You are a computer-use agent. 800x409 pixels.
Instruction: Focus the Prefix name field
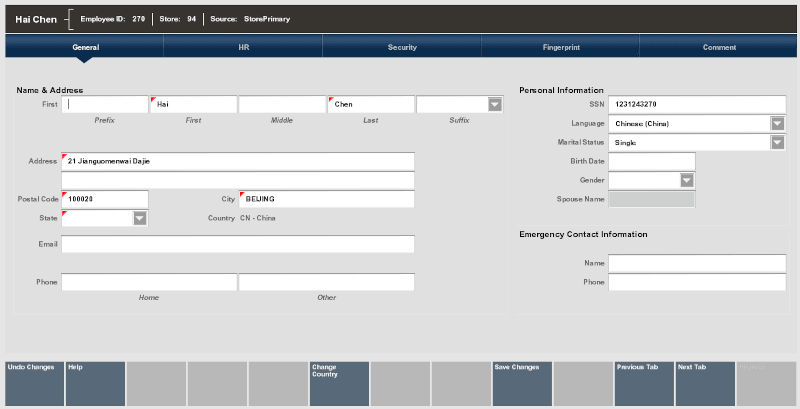click(x=105, y=105)
